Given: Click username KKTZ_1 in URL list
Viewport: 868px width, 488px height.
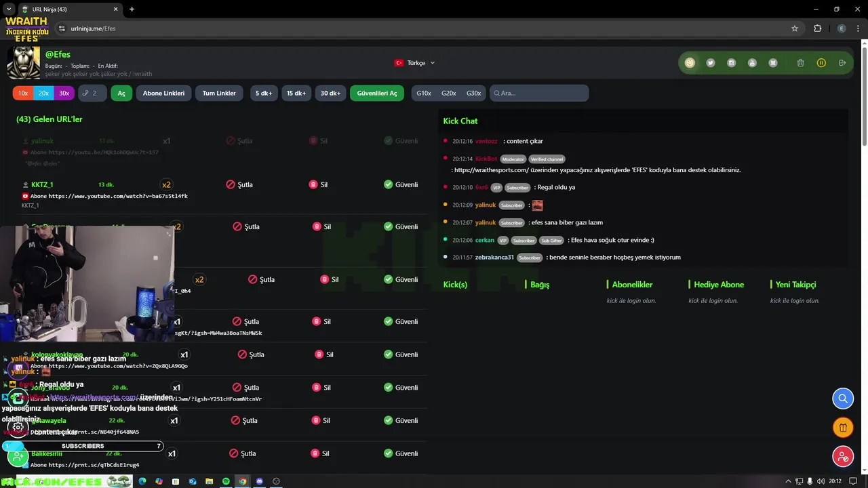Looking at the screenshot, I should pos(42,184).
